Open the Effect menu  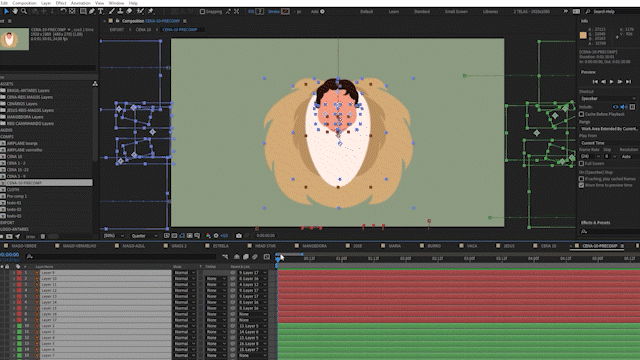(x=61, y=3)
